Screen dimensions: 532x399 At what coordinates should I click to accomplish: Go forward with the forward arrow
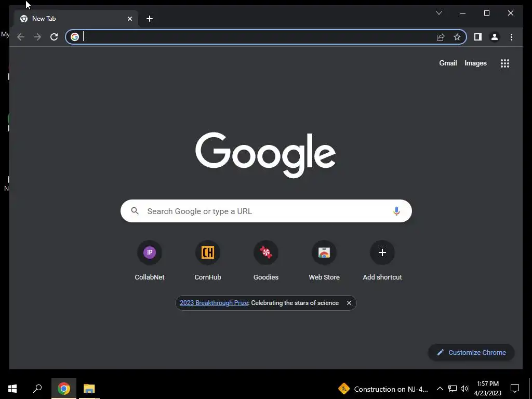click(x=37, y=37)
